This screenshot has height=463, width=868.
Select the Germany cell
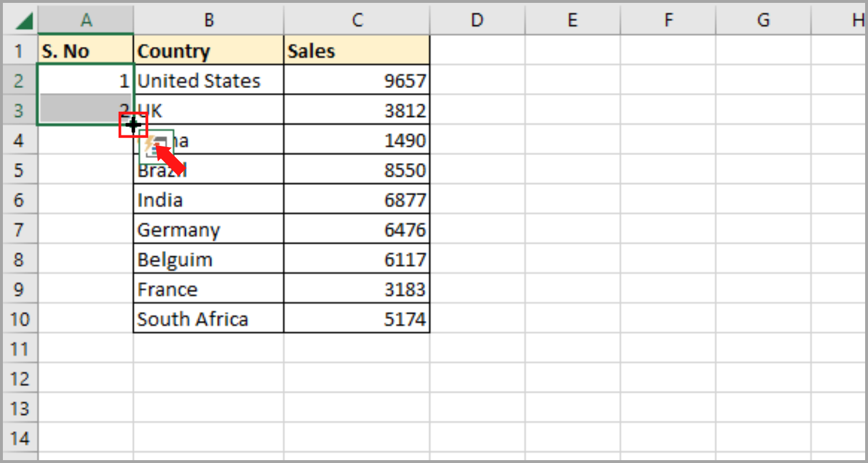208,230
